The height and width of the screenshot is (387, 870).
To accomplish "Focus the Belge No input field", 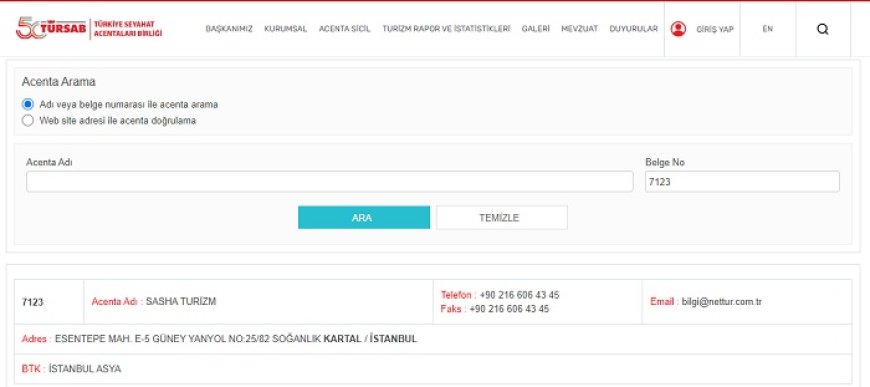I will point(742,182).
